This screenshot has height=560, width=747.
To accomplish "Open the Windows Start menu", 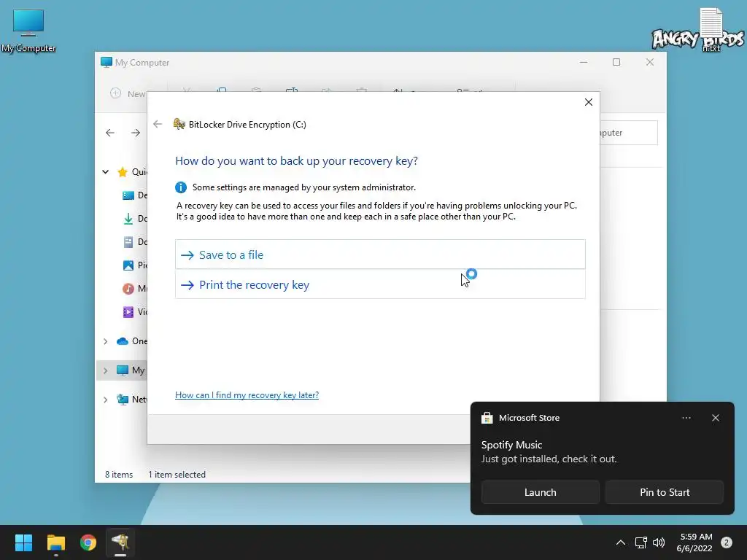I will coord(23,542).
